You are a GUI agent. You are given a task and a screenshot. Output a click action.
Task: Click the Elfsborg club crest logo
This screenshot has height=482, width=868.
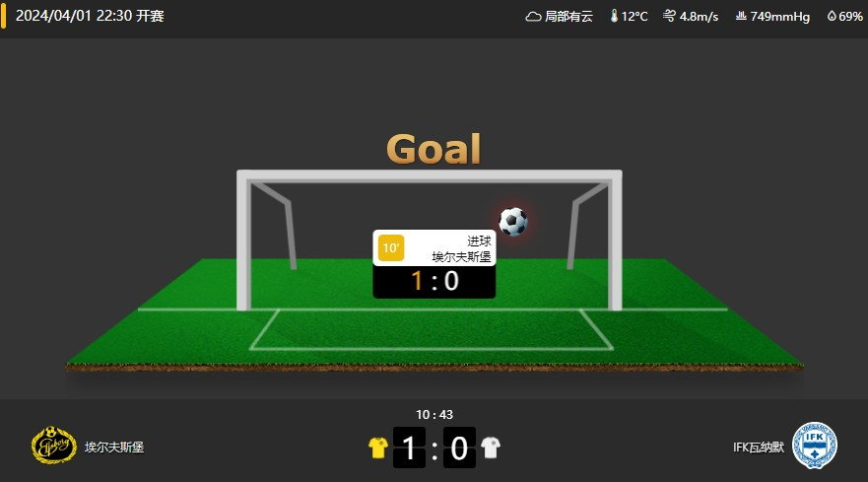pyautogui.click(x=54, y=445)
